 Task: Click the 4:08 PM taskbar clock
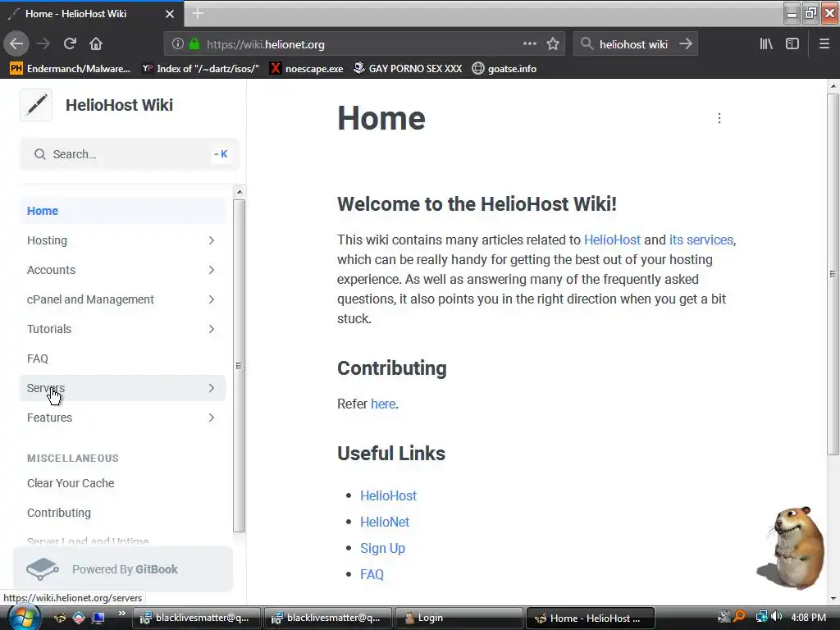click(x=808, y=617)
